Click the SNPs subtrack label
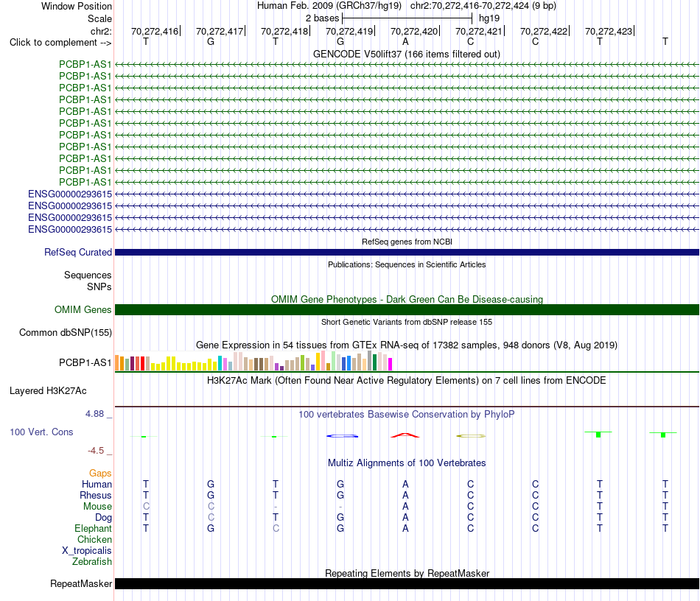 pyautogui.click(x=99, y=287)
